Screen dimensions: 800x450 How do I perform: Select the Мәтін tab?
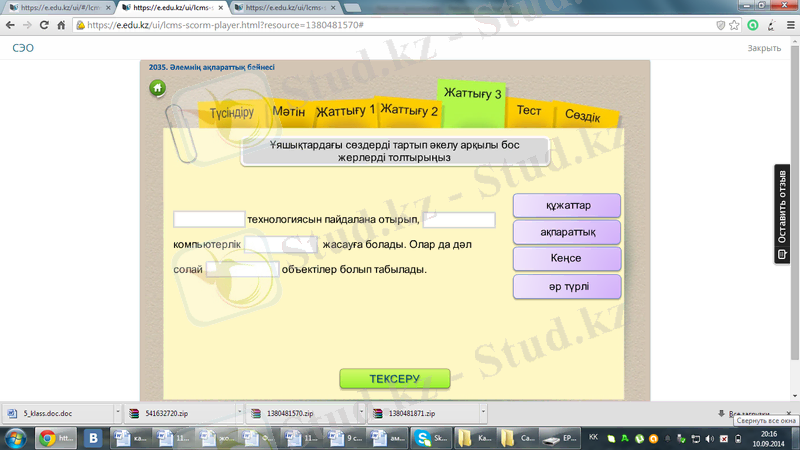click(289, 112)
